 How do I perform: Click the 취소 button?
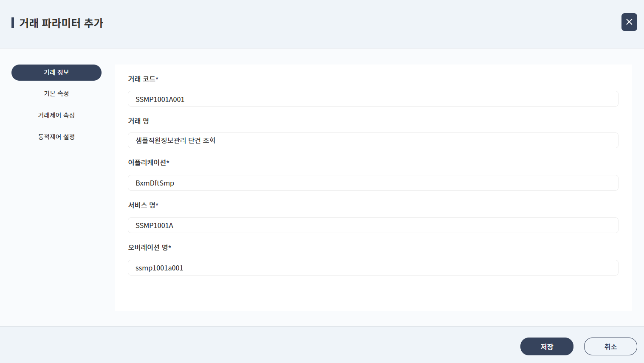(x=610, y=346)
